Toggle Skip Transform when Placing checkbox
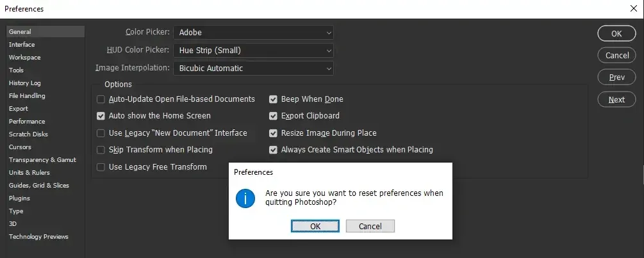This screenshot has width=644, height=258. click(101, 150)
